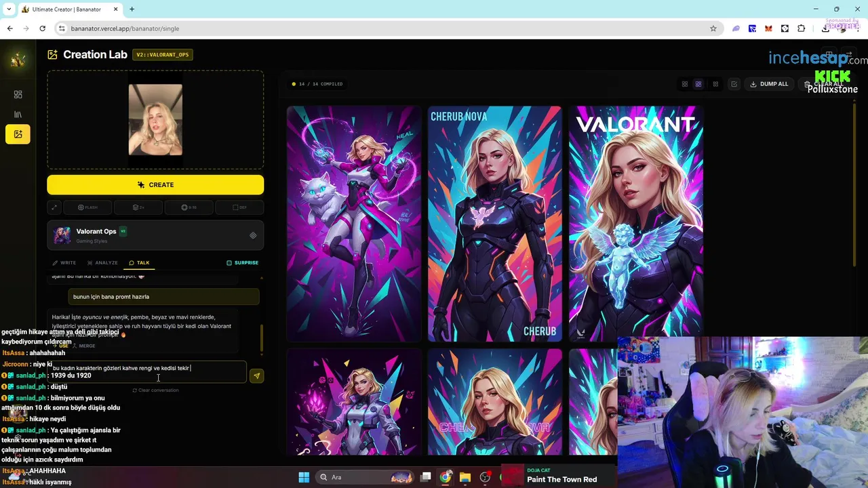This screenshot has height=488, width=868.
Task: Open the library icon in sidebar
Action: 18,115
